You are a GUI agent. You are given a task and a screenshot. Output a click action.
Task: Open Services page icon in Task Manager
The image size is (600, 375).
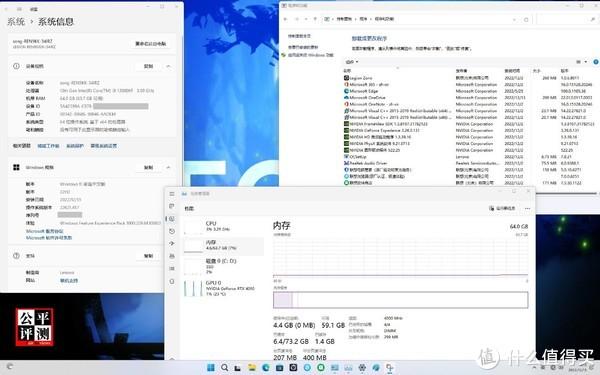tap(172, 281)
